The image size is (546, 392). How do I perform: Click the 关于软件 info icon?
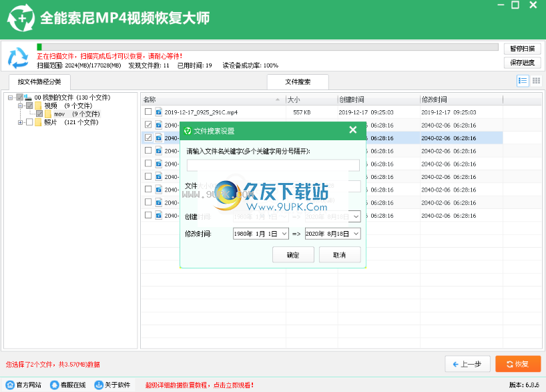pyautogui.click(x=99, y=385)
